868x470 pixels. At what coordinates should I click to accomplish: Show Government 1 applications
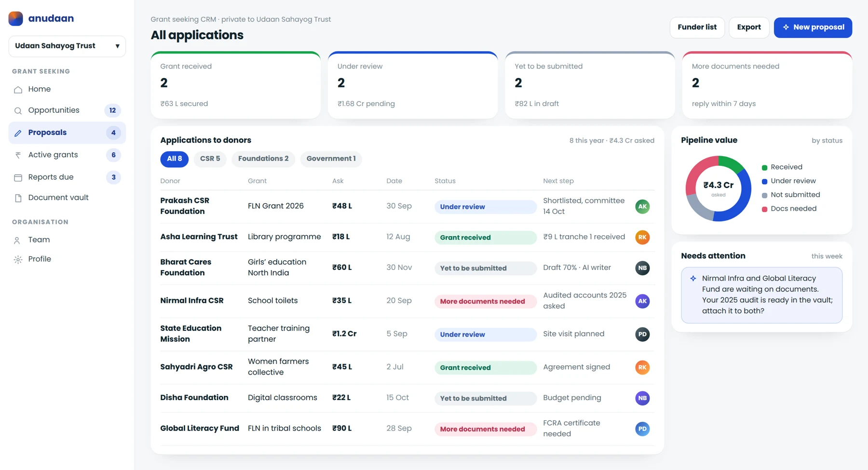[331, 159]
